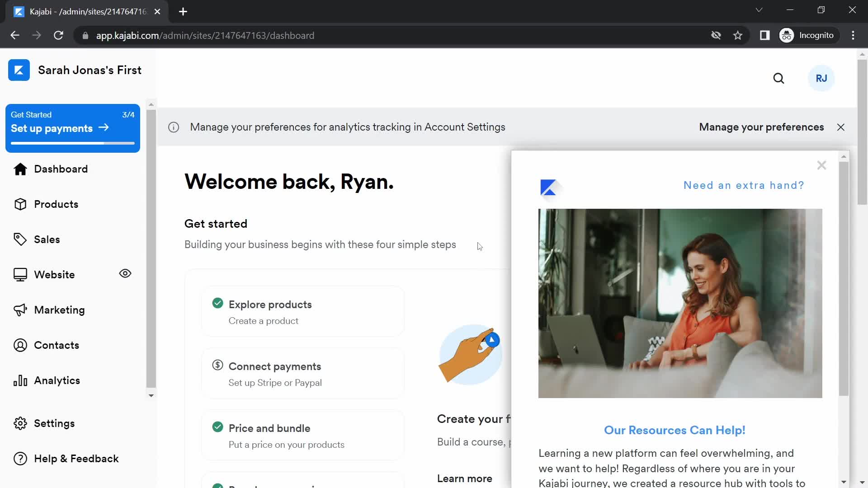Open the Products section icon
Viewport: 868px width, 488px height.
coord(20,204)
